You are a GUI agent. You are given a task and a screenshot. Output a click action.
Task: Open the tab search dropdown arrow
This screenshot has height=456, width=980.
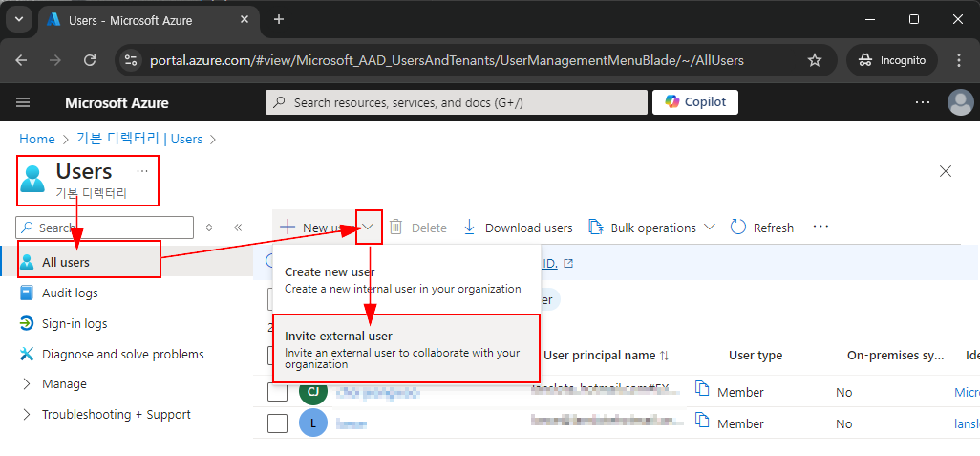pos(19,19)
